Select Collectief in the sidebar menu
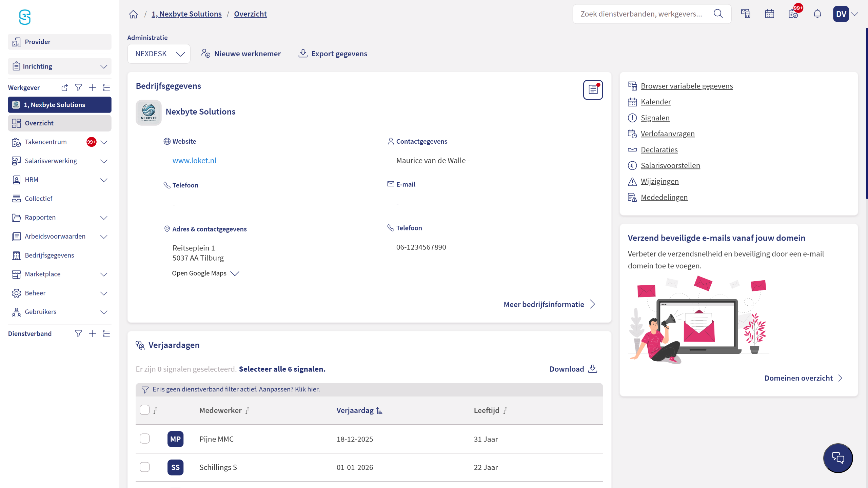Screen dimensions: 868x488 (x=39, y=199)
